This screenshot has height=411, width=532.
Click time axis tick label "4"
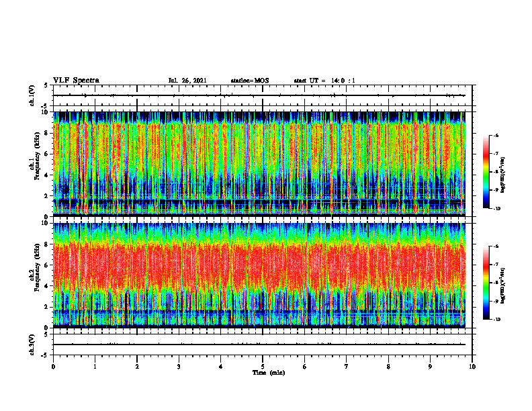221,367
